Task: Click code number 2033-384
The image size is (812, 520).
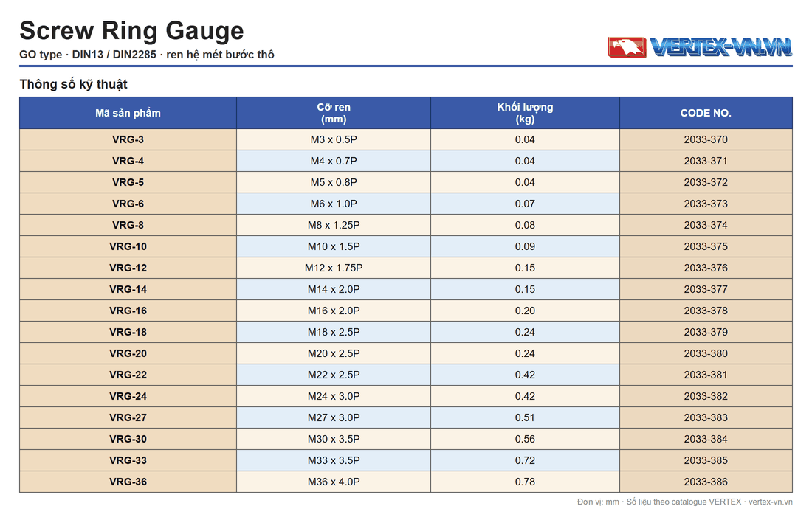Action: pos(706,439)
